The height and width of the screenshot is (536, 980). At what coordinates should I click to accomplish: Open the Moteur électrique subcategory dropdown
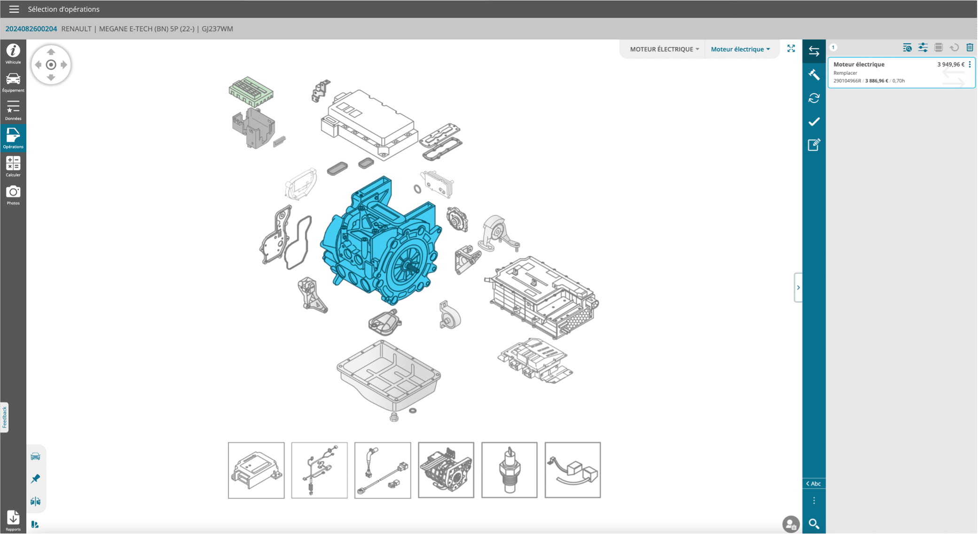pyautogui.click(x=740, y=49)
